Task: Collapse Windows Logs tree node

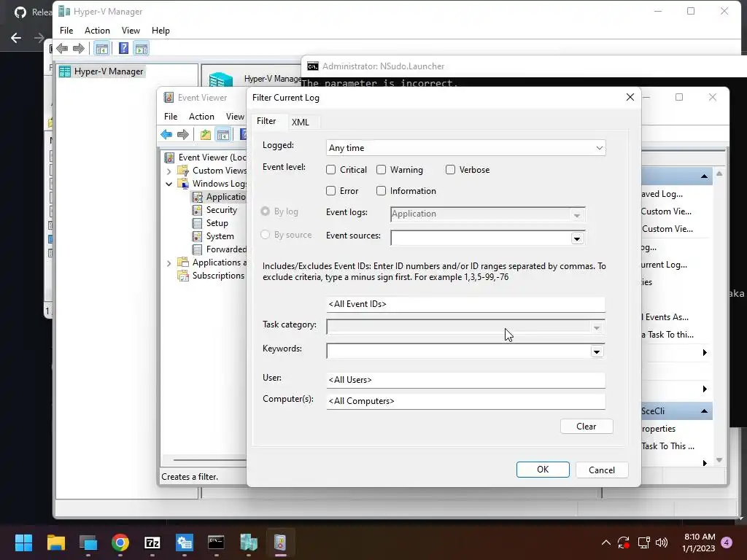Action: [x=169, y=184]
